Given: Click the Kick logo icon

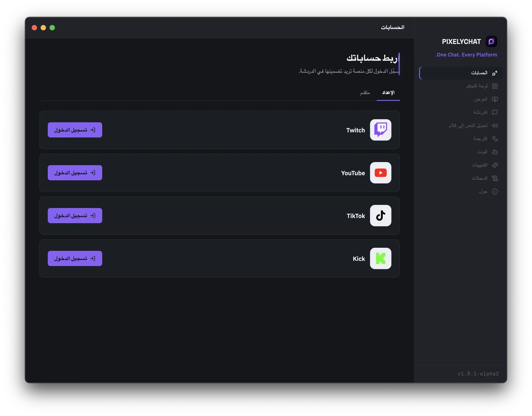Looking at the screenshot, I should 380,259.
